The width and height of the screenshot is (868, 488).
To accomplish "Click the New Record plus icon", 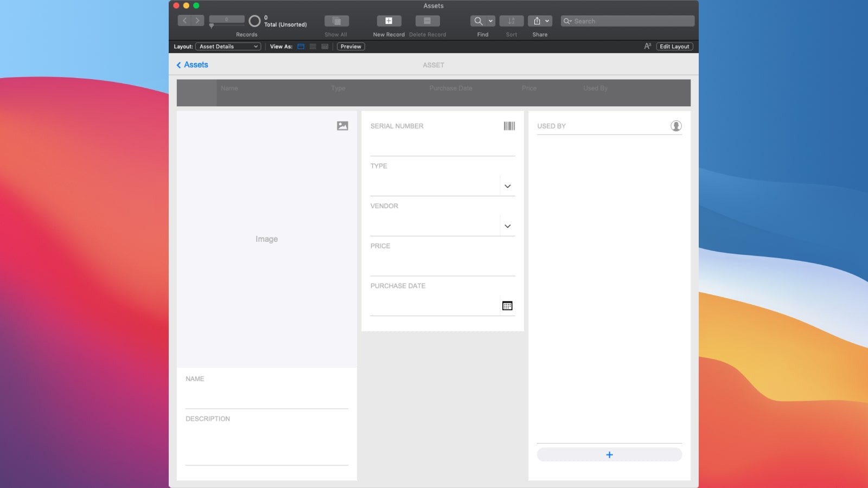I will 388,21.
